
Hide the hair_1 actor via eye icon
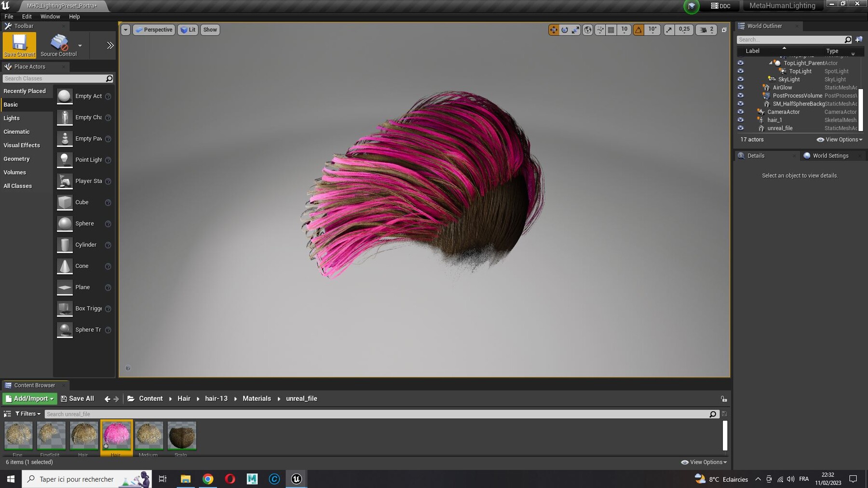coord(741,120)
